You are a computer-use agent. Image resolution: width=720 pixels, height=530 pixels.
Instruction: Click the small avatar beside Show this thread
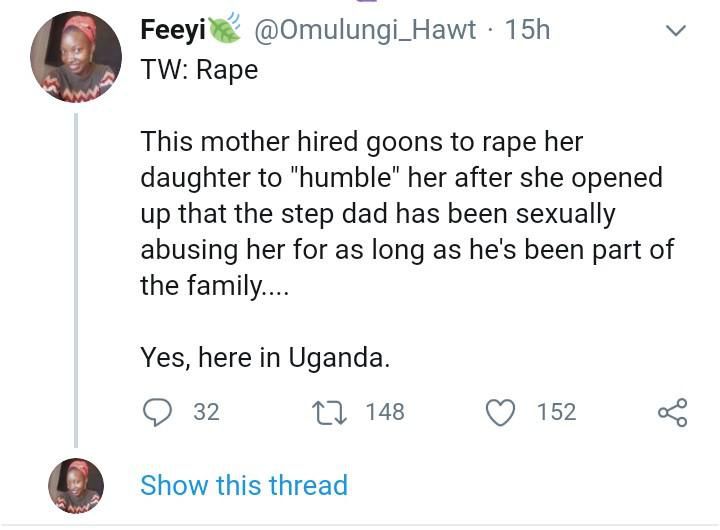click(x=76, y=486)
